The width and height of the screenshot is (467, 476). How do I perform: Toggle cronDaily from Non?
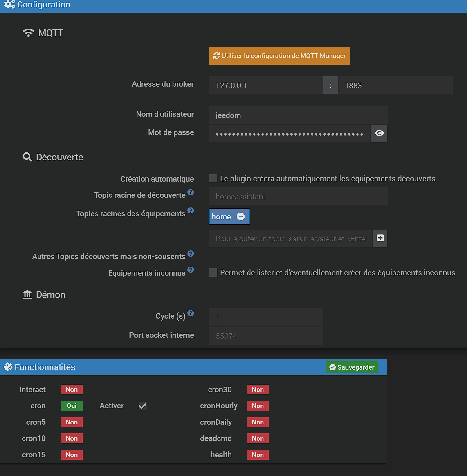point(257,422)
